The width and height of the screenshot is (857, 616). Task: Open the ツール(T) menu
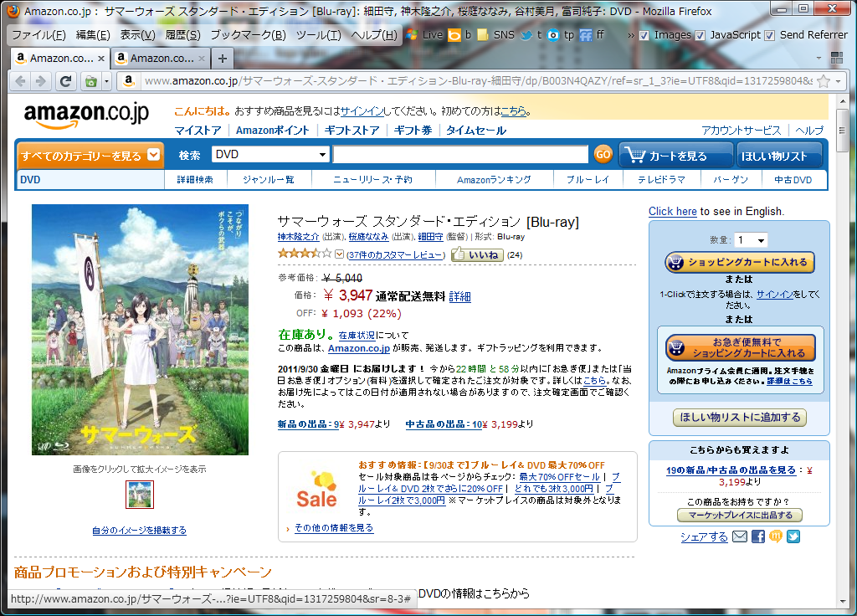319,35
